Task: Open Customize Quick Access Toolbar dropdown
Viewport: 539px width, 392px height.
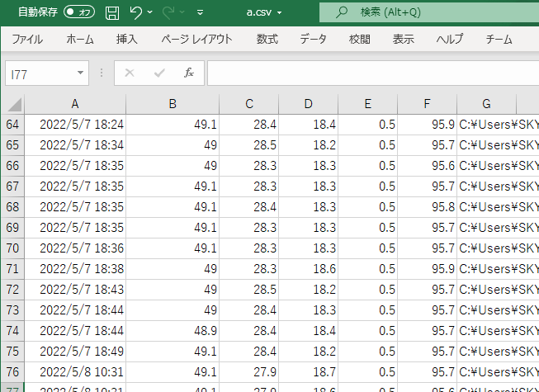Action: coord(200,12)
